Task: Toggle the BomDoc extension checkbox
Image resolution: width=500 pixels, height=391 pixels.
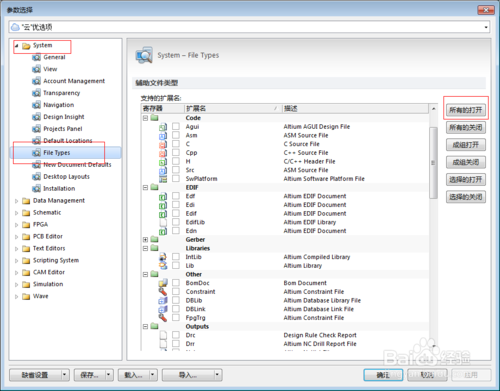Action: 176,282
